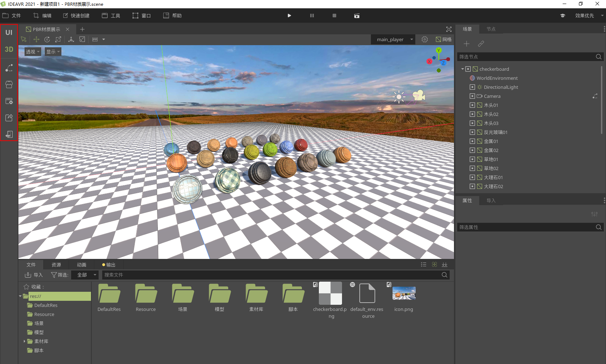Toggle visibility of Camera node
Viewport: 606px width, 364px height.
coord(472,96)
